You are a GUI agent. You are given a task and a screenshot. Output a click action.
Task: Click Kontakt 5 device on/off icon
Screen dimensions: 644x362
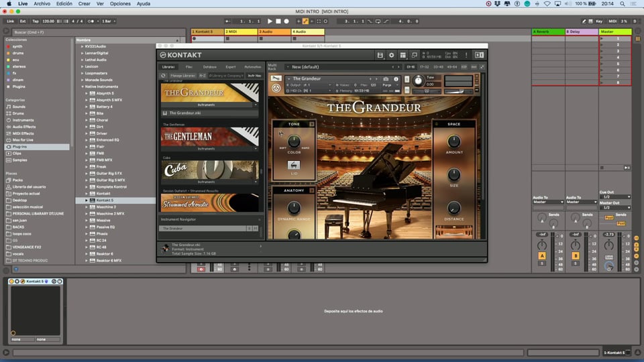[11, 282]
